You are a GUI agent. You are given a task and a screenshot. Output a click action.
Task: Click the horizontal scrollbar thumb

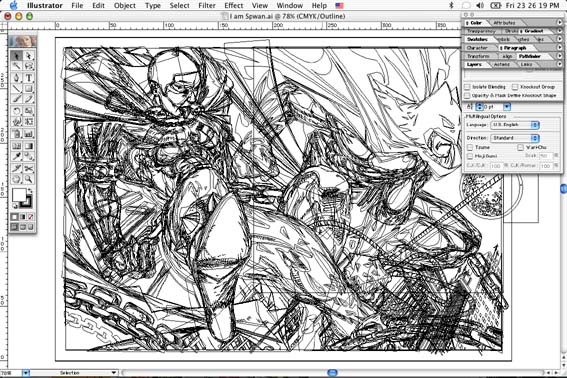[332, 373]
